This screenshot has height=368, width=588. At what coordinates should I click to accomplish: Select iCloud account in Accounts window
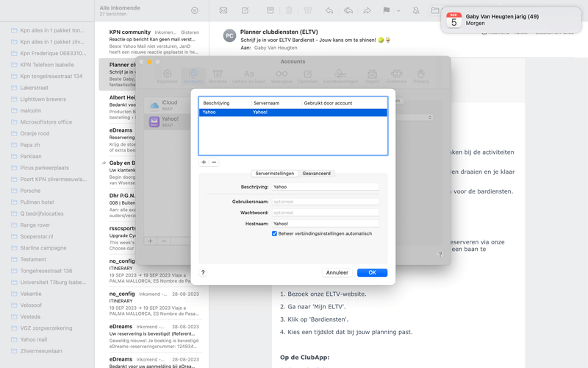pyautogui.click(x=168, y=105)
